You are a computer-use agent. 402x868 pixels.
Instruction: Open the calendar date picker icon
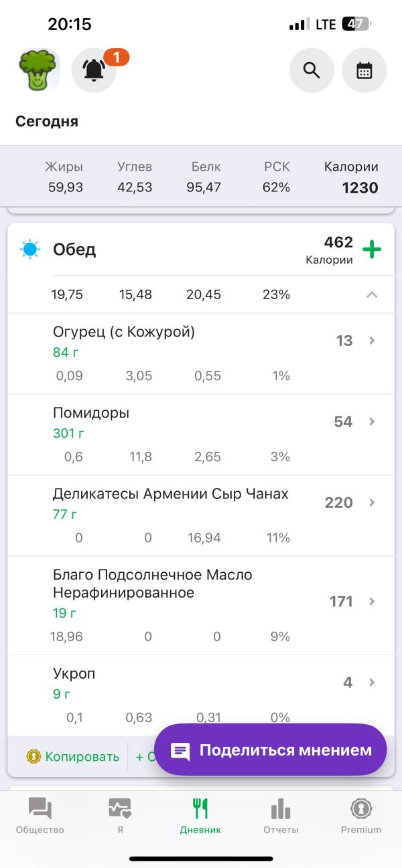(364, 70)
